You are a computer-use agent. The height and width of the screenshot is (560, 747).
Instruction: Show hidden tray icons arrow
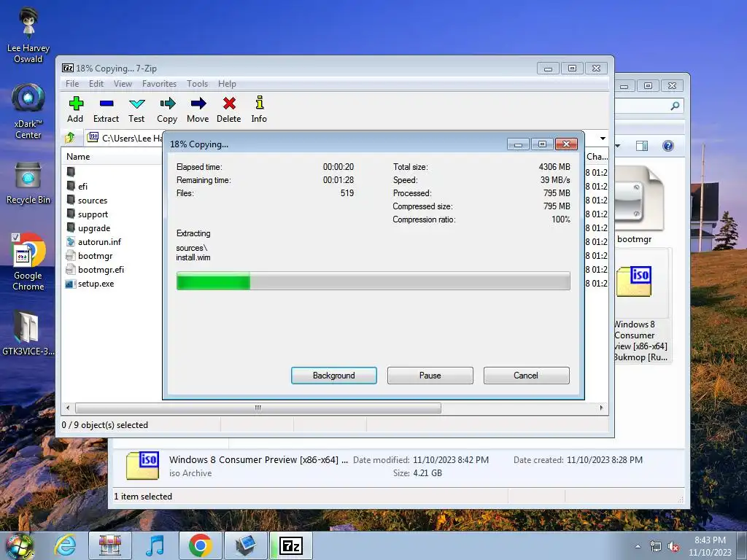point(638,546)
